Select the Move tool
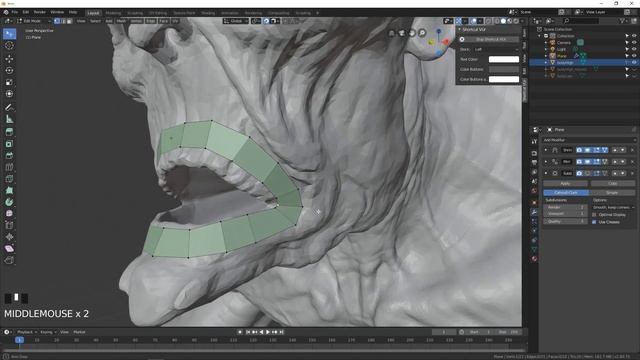The image size is (640, 360). click(x=9, y=58)
